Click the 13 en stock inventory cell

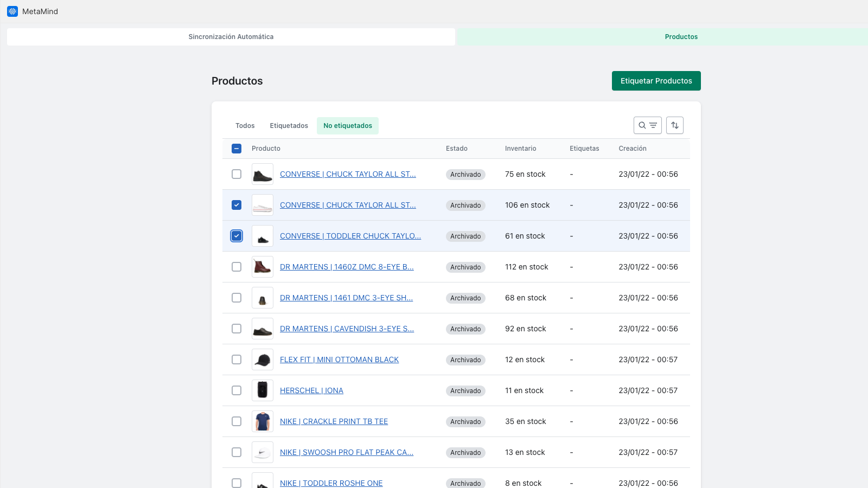tap(525, 452)
